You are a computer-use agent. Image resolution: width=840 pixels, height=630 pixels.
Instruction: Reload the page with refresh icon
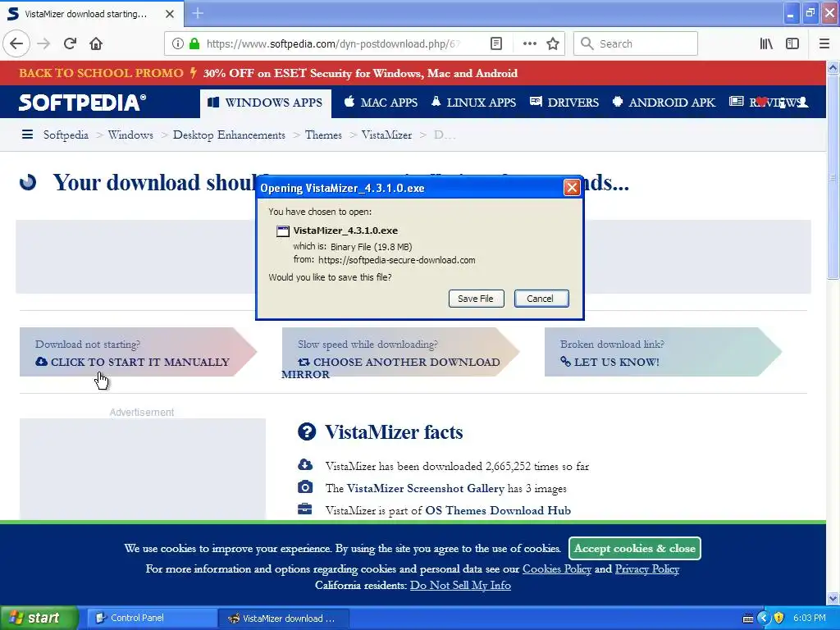(x=71, y=43)
